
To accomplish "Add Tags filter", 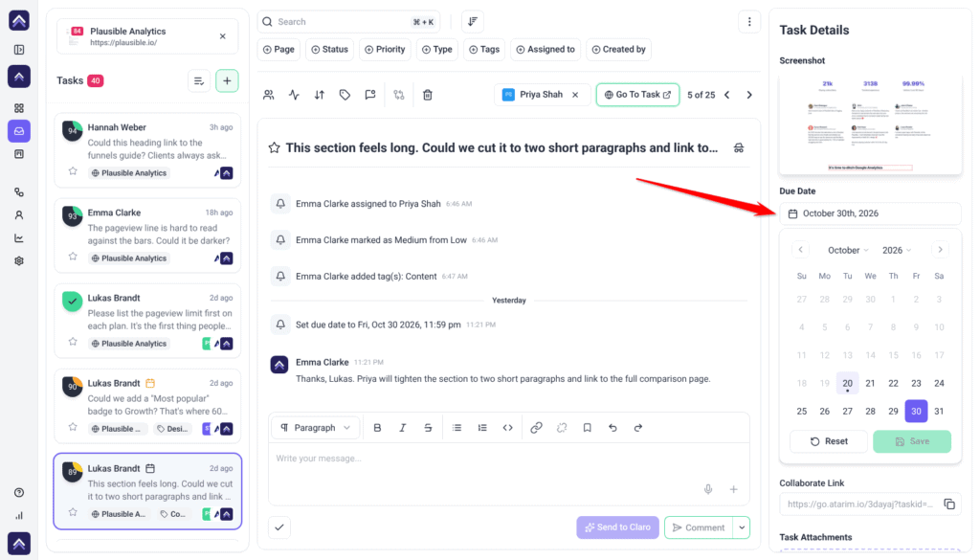I will (484, 50).
